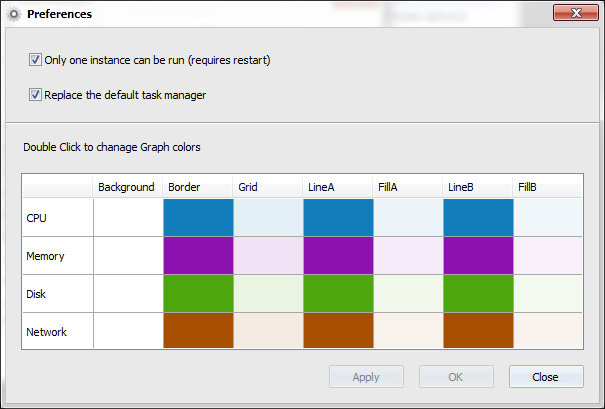The height and width of the screenshot is (409, 605).
Task: Click the Network Background color cell
Action: pyautogui.click(x=128, y=331)
